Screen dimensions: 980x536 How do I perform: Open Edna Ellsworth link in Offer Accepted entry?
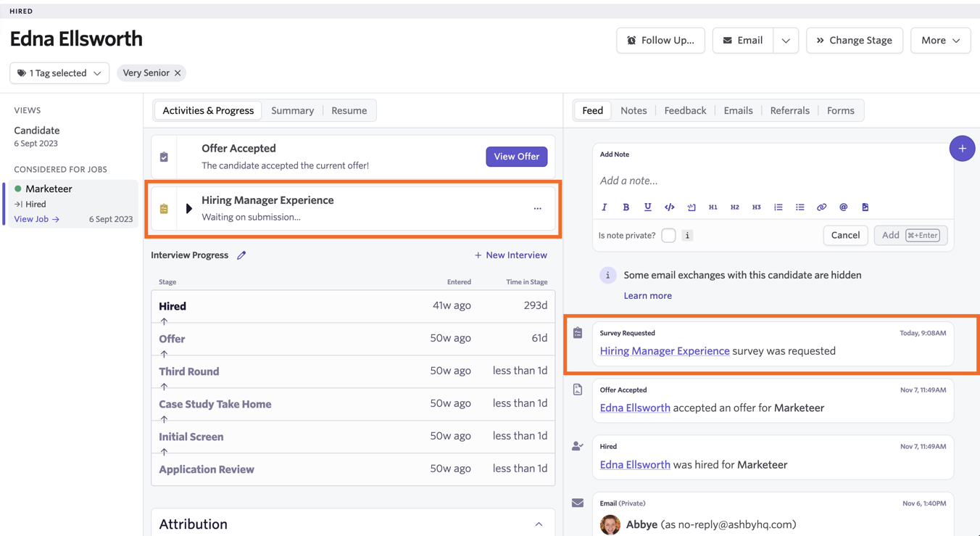pos(635,408)
